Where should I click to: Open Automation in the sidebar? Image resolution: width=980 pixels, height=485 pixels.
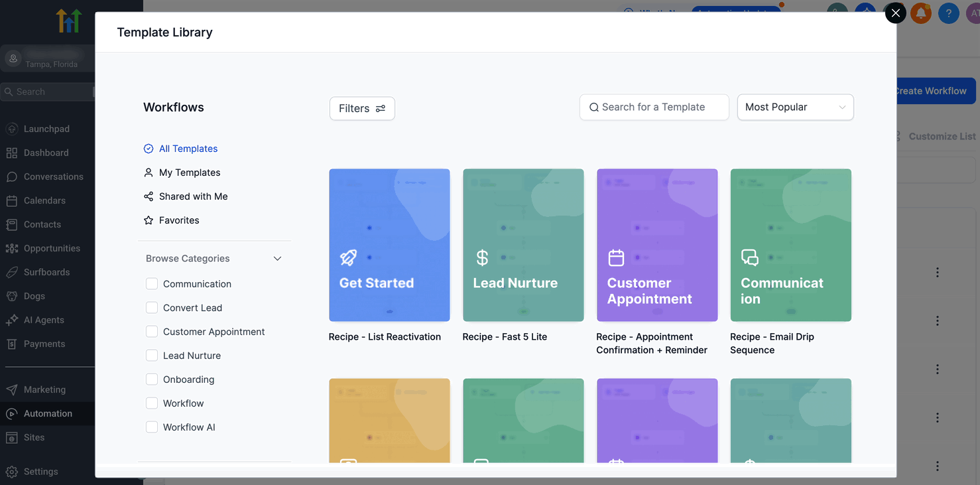[x=48, y=413]
